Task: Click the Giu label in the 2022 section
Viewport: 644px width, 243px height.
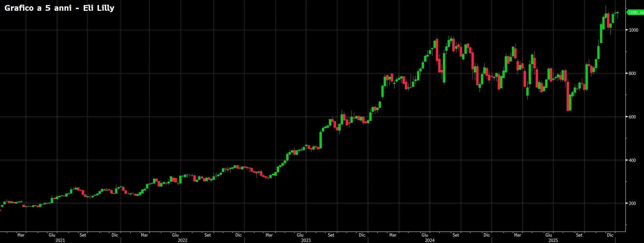Action: point(175,235)
